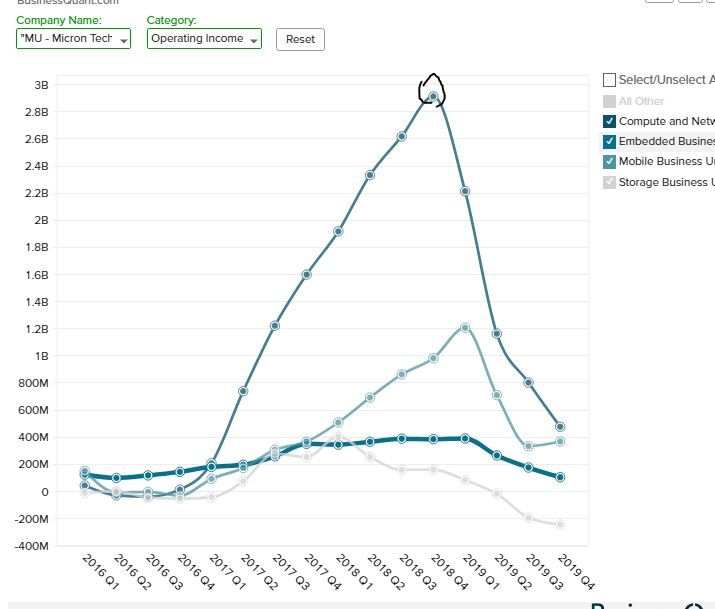Toggle the All Other legend checkbox
Screen dimensions: 715x609
[x=609, y=101]
